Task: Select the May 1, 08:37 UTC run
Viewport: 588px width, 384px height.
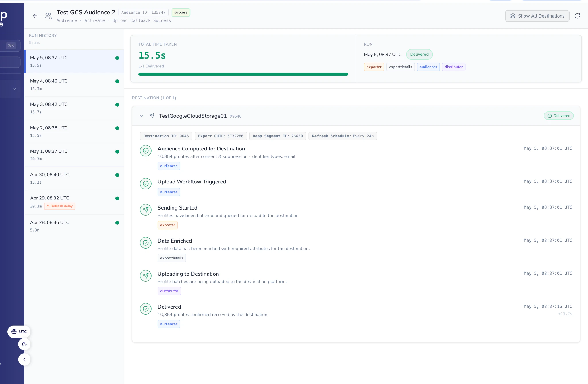Action: tap(74, 155)
